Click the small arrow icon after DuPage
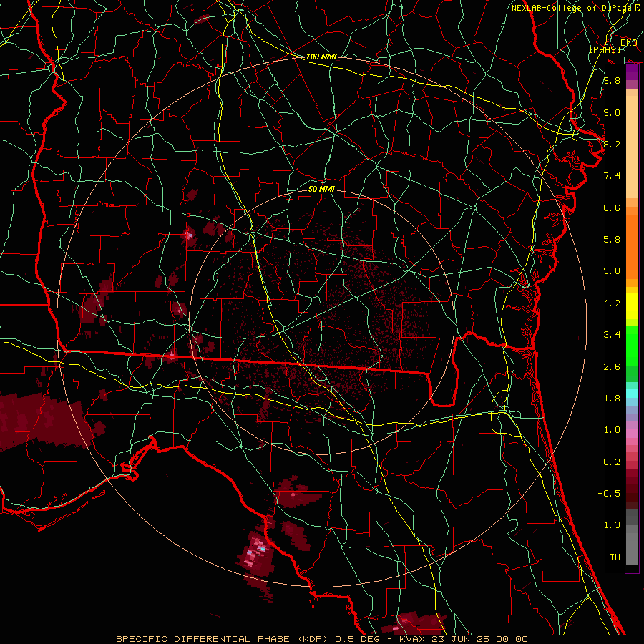This screenshot has width=644, height=644. [638, 7]
